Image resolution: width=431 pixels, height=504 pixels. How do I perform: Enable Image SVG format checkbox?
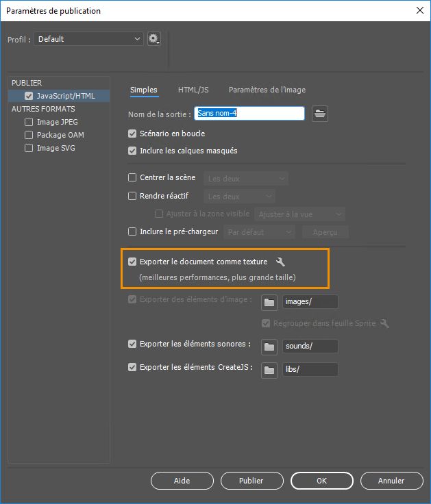point(29,148)
